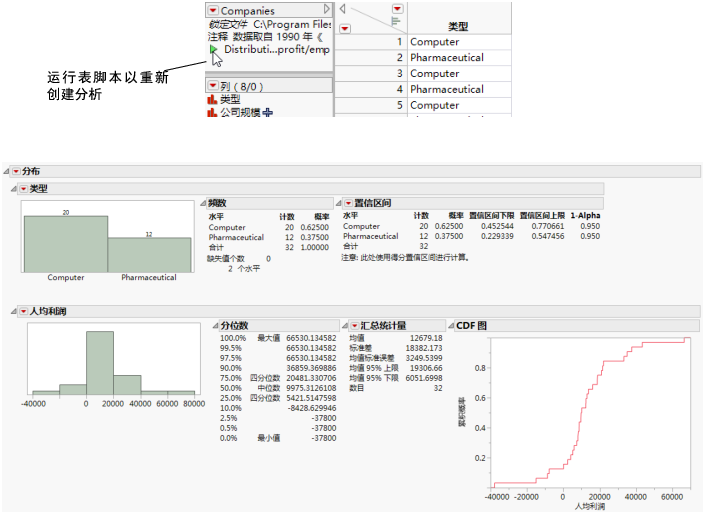This screenshot has height=514, width=705.
Task: Open the rows red triangle in grid corner
Action: (x=345, y=29)
